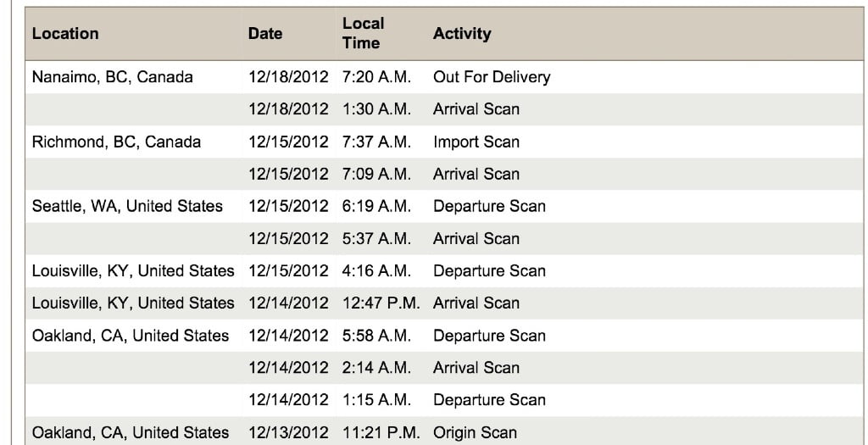The image size is (868, 445).
Task: Click the Import Scan activity
Action: 476,142
